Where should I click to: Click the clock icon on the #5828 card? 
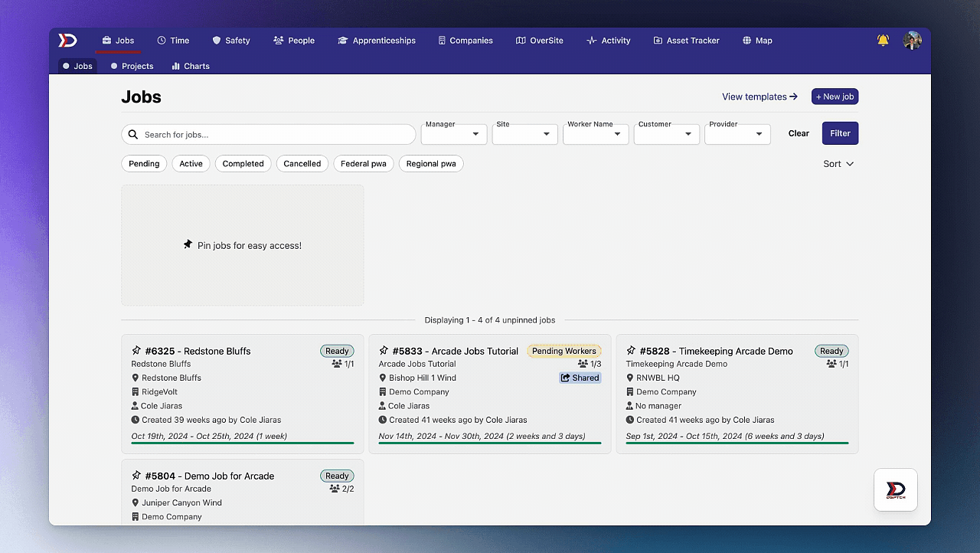(x=630, y=420)
